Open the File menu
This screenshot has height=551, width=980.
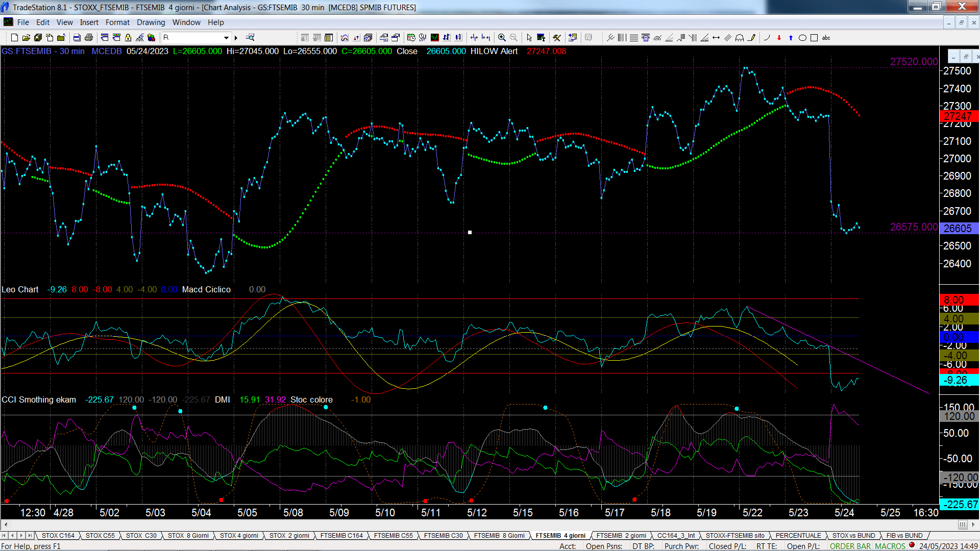click(x=23, y=22)
